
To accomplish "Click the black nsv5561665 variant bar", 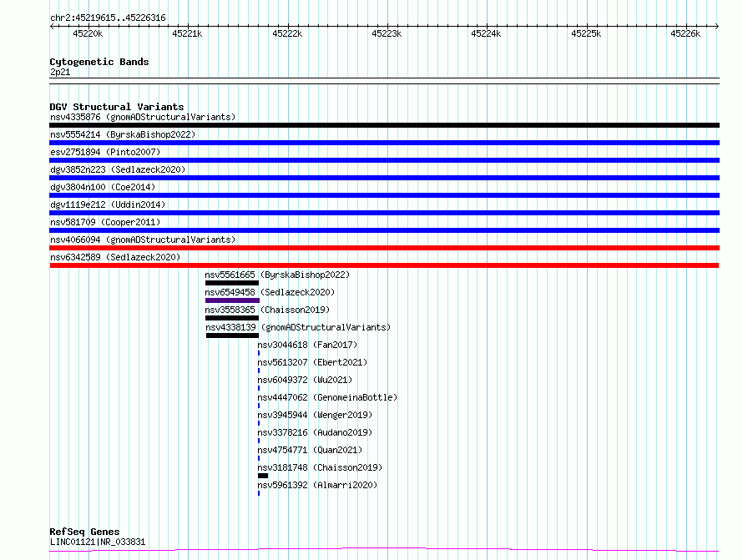I will click(232, 283).
